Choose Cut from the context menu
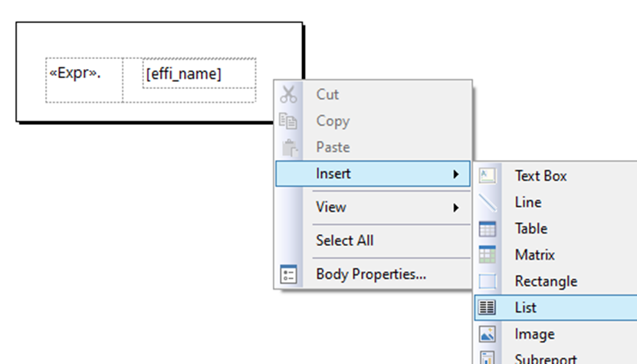 pyautogui.click(x=373, y=94)
